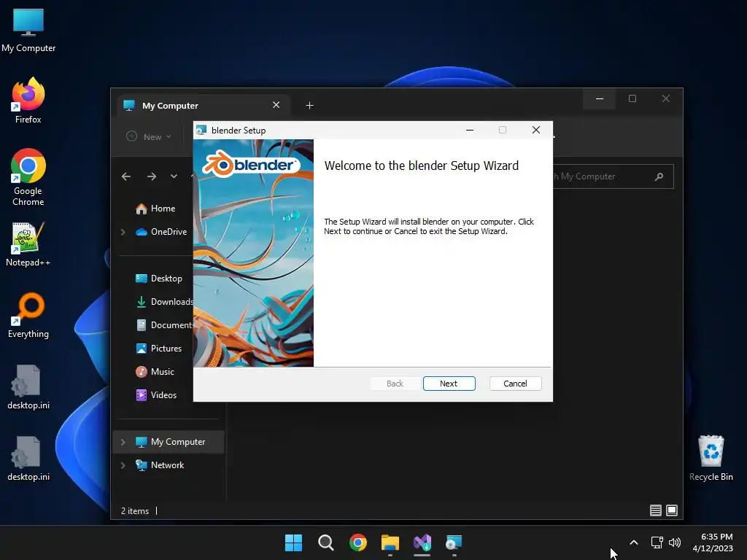The height and width of the screenshot is (560, 747).
Task: Open Chrome from the taskbar
Action: click(x=357, y=542)
